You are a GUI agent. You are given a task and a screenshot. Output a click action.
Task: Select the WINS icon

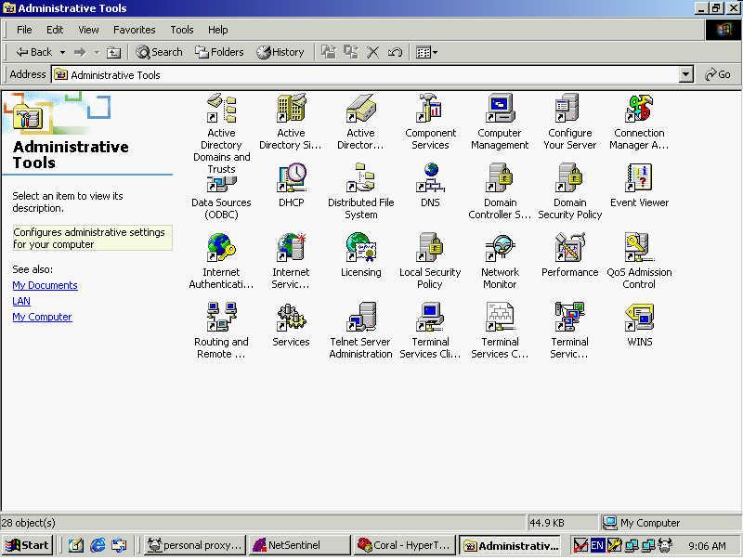(639, 319)
